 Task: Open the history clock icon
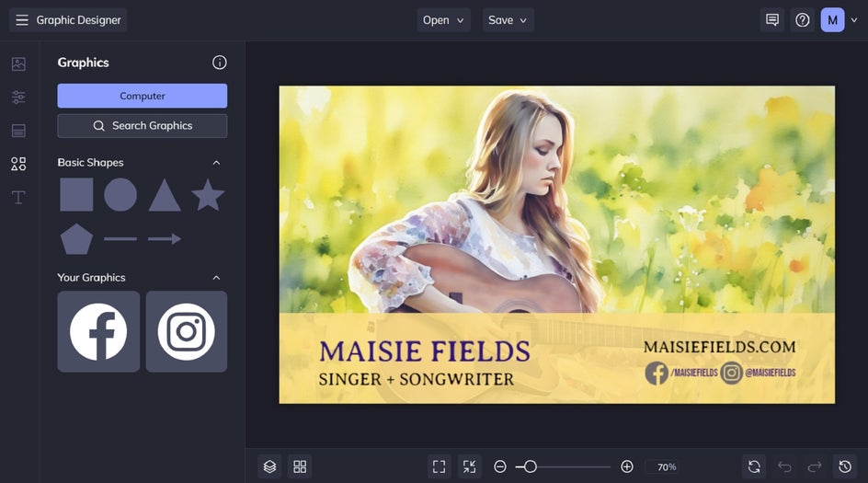845,466
